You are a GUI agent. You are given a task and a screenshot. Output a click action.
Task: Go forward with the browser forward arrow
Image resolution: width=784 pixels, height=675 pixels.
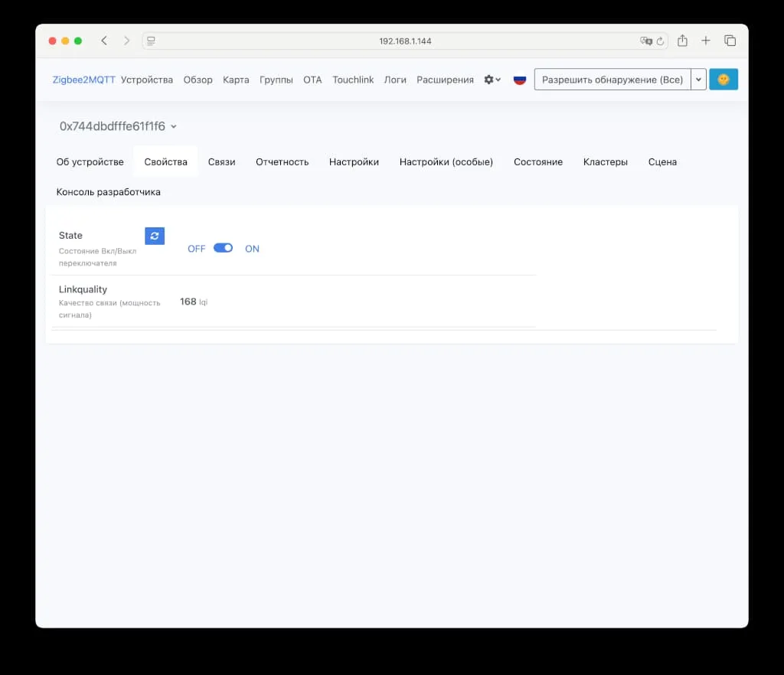click(x=126, y=41)
